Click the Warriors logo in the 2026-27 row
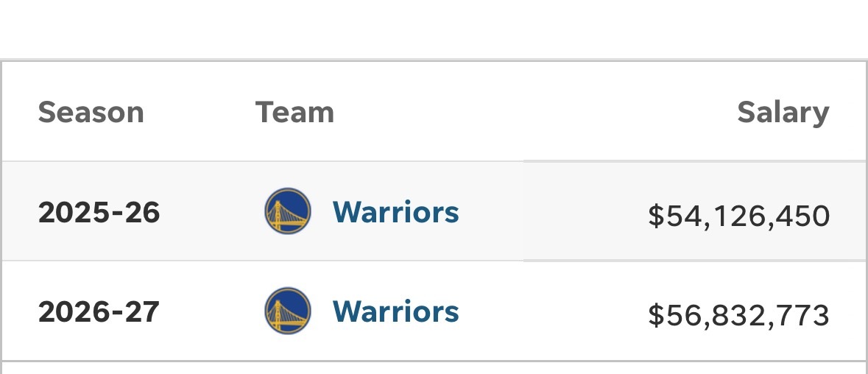The width and height of the screenshot is (868, 374). [x=287, y=311]
